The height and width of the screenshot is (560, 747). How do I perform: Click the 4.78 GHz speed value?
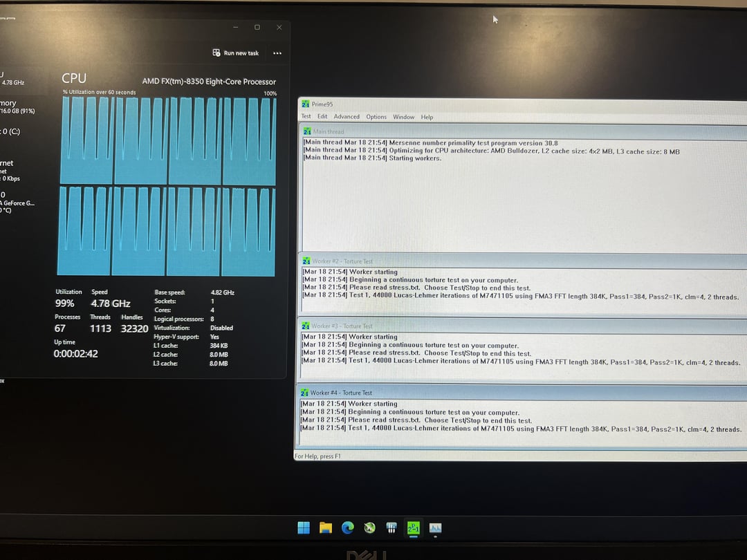111,304
